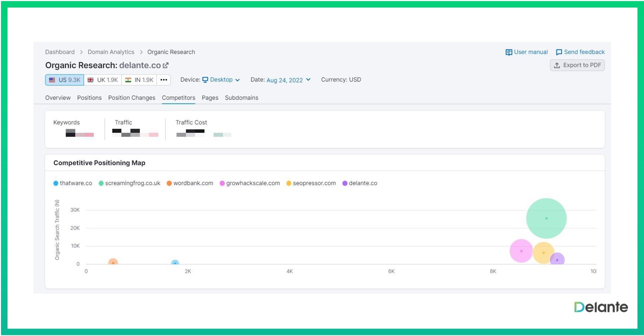Select the Competitors tab
The image size is (644, 336).
point(178,98)
